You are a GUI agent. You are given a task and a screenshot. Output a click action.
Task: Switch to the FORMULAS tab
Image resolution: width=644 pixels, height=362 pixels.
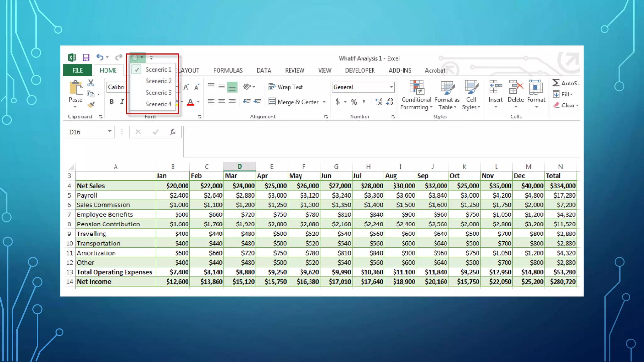click(228, 70)
